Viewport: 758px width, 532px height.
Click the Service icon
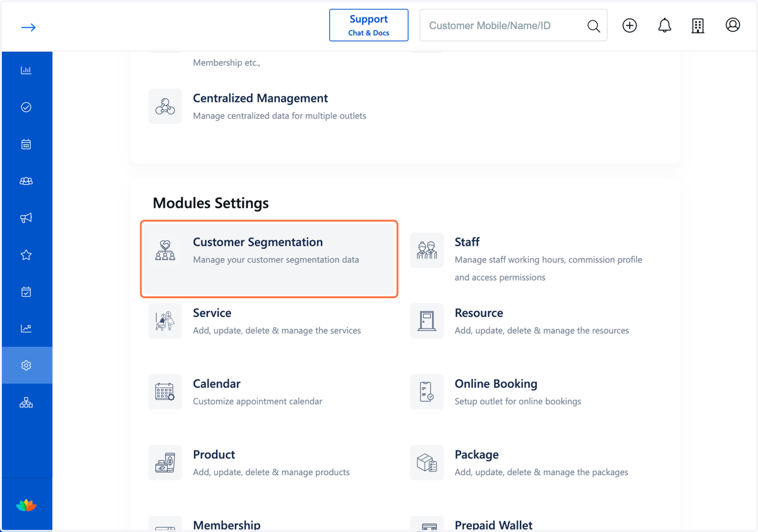[165, 321]
